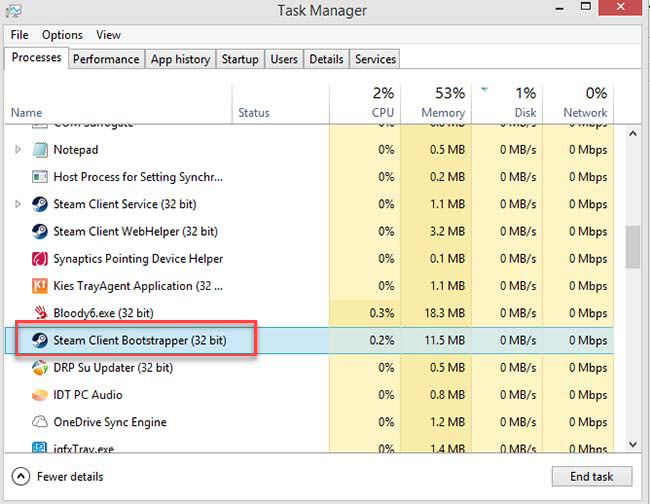
Task: Click the 18.3 MB memory value for Bloody6.exe
Action: coord(444,313)
